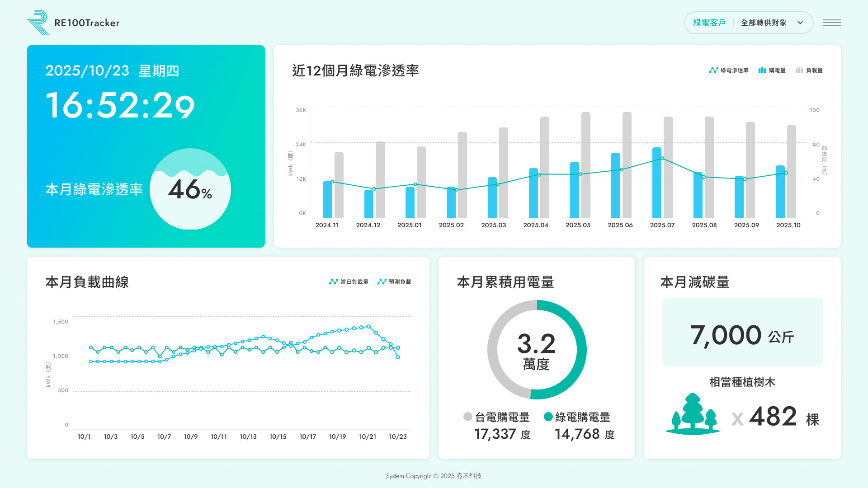The height and width of the screenshot is (488, 868).
Task: Select the 綠電客戶 tab
Action: (x=709, y=23)
